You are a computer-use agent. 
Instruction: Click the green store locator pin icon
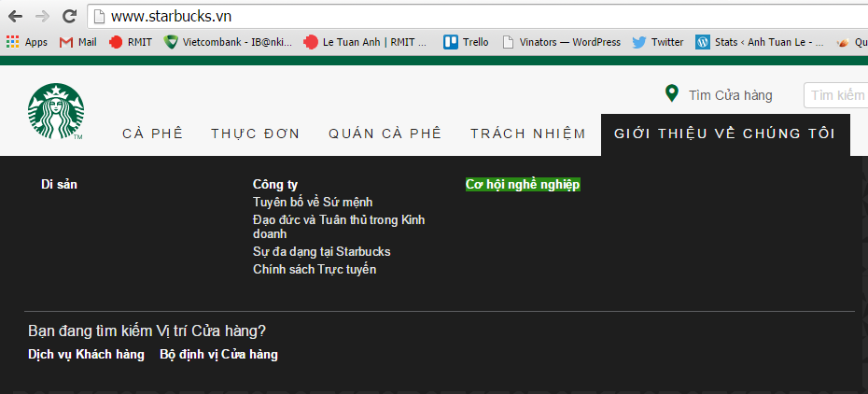[671, 94]
